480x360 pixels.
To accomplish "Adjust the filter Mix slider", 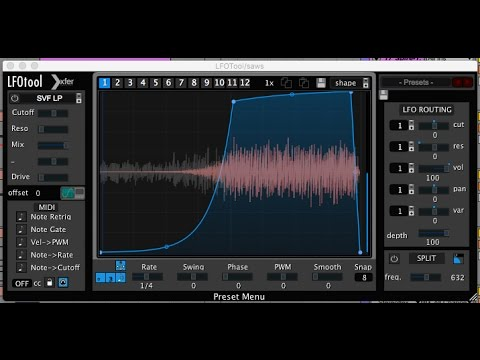I will (53, 145).
